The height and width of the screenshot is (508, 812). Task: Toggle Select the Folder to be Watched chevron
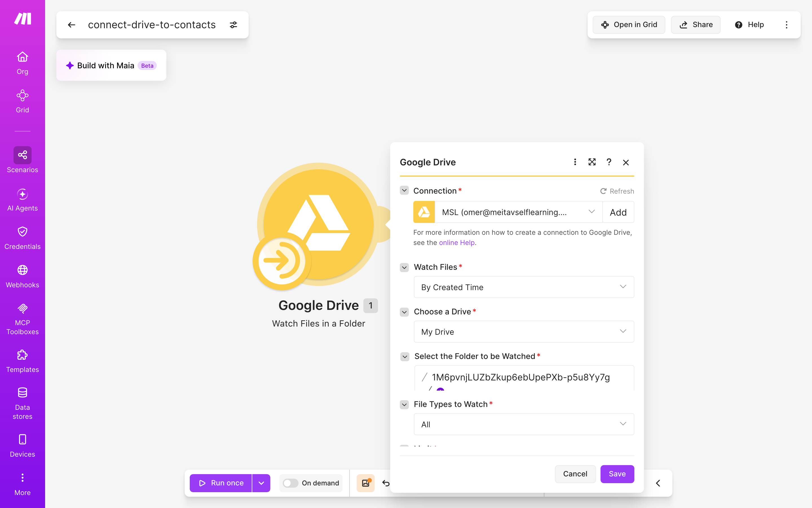[x=405, y=356]
